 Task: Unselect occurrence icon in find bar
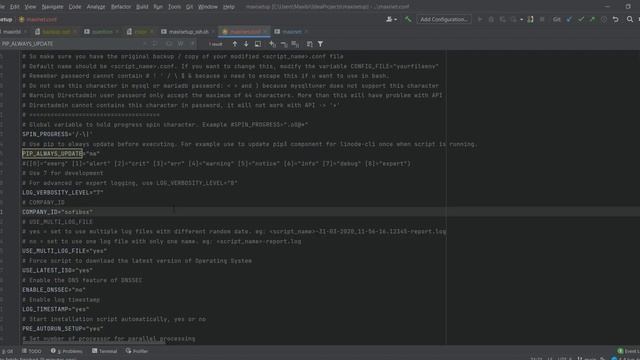coord(284,44)
